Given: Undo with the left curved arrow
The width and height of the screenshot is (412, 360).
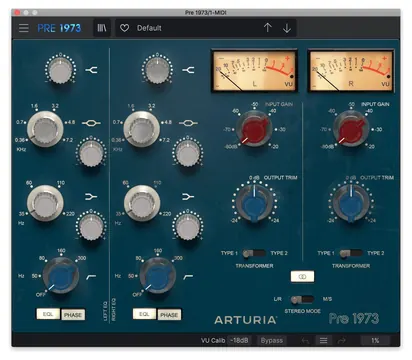Looking at the screenshot, I should [x=305, y=340].
